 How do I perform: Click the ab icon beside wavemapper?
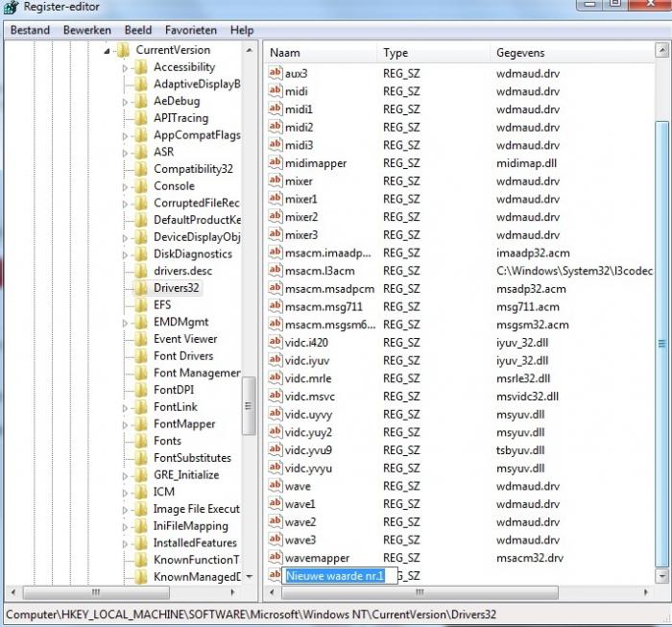[x=276, y=557]
